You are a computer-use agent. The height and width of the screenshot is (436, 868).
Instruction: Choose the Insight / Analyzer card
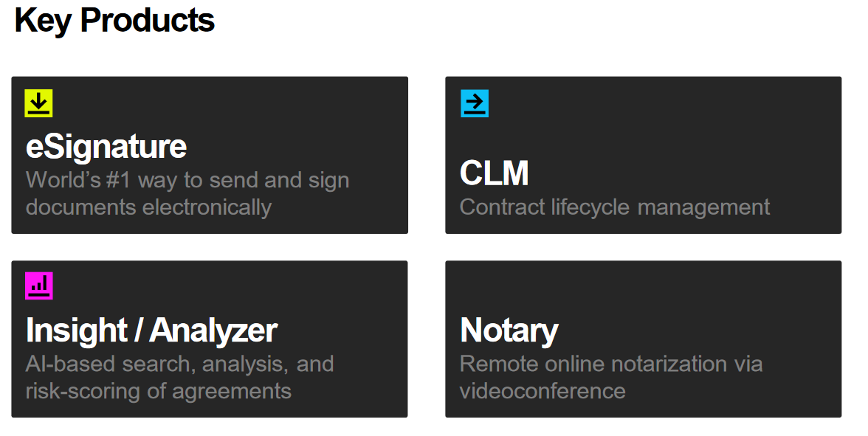[210, 339]
